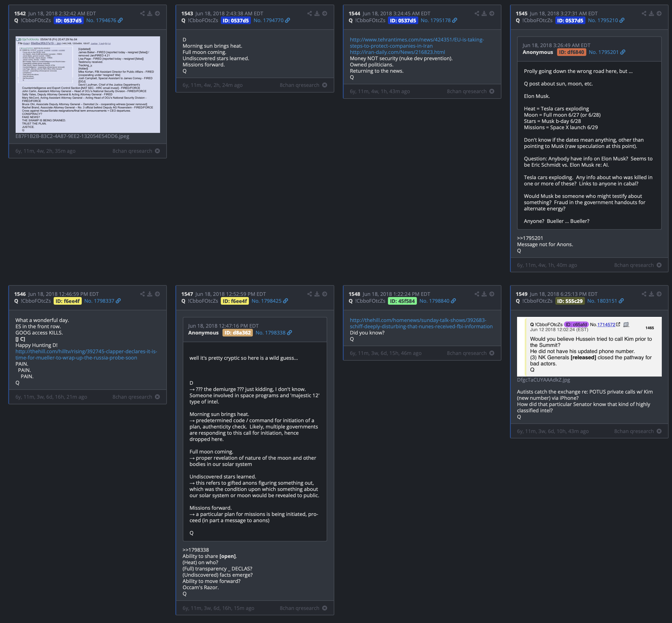Click share icon on post 1543
The height and width of the screenshot is (623, 672).
[310, 13]
